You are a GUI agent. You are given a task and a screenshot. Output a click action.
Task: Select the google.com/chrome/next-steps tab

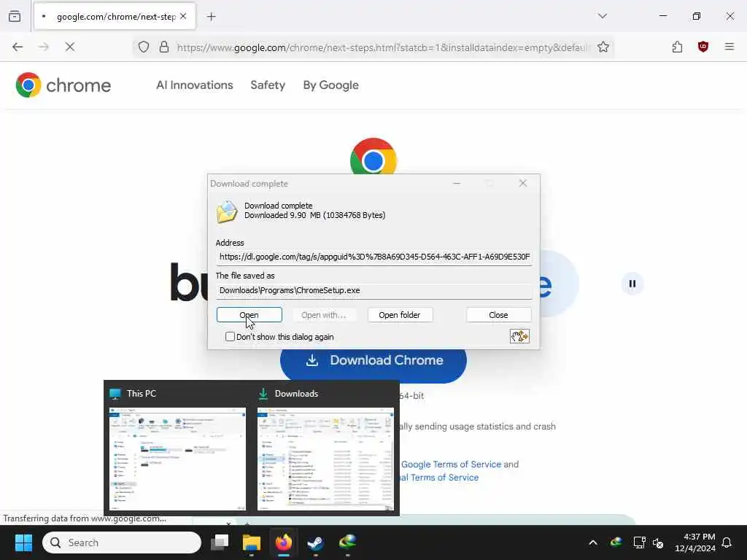click(115, 16)
